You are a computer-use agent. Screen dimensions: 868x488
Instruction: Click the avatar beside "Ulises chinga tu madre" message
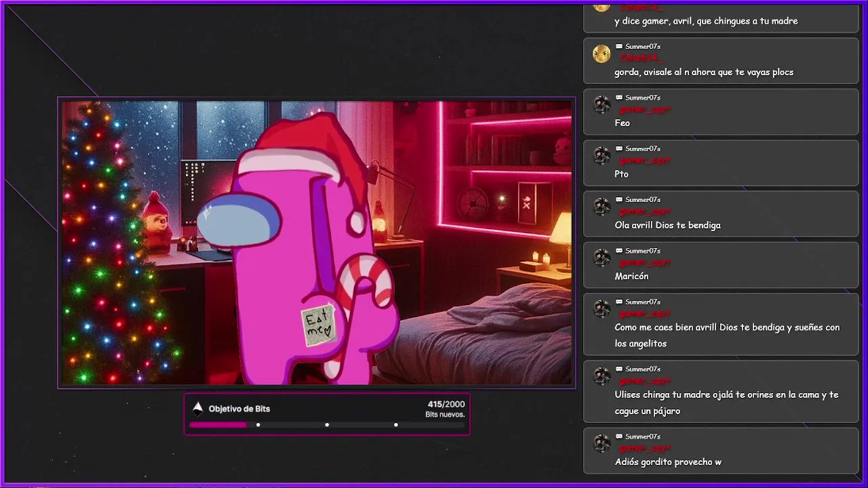601,376
